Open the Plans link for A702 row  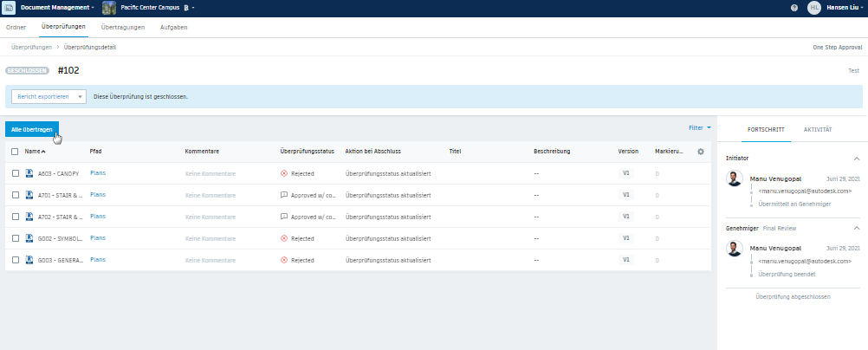click(98, 217)
